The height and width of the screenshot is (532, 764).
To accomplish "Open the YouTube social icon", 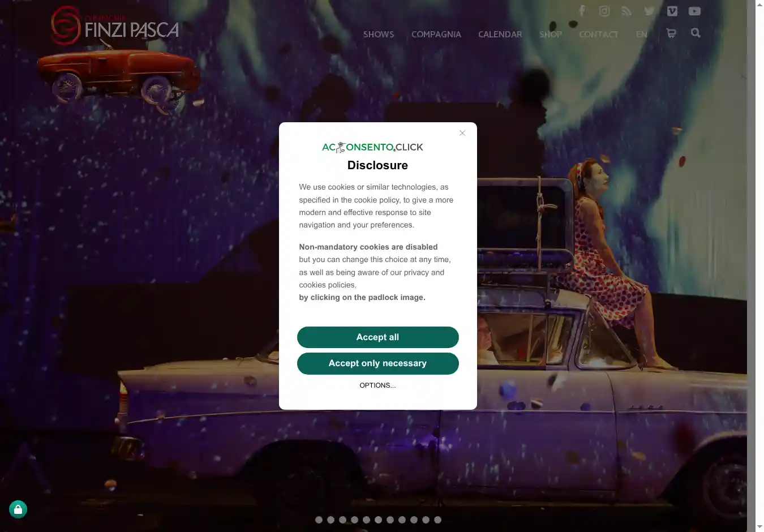I will 694,11.
